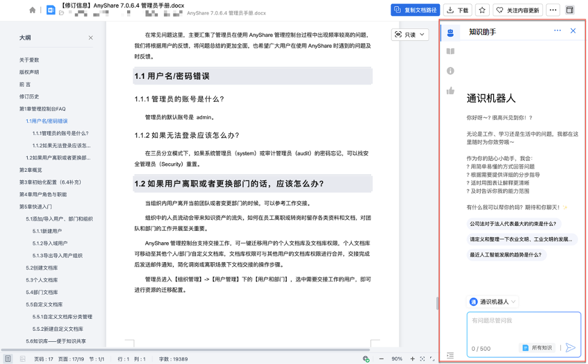Click the fit-to-page icon in status bar
Image resolution: width=588 pixels, height=364 pixels.
422,359
